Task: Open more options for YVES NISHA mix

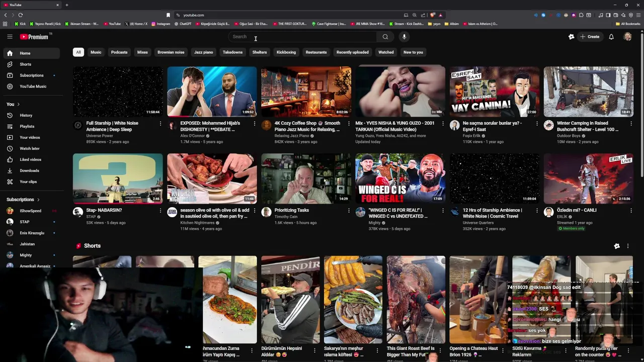Action: (443, 124)
